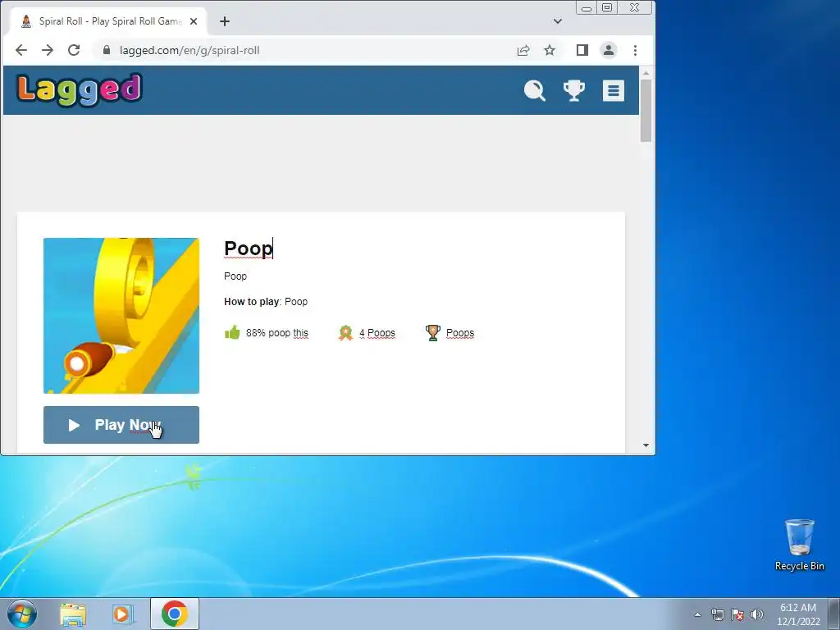840x630 pixels.
Task: Click the padlock site info icon
Action: point(107,50)
